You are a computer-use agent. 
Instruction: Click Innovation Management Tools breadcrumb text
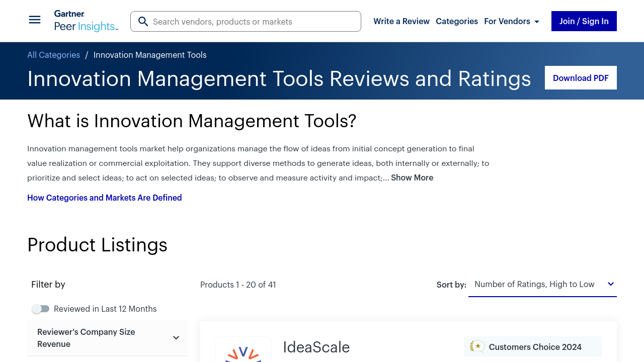[150, 55]
